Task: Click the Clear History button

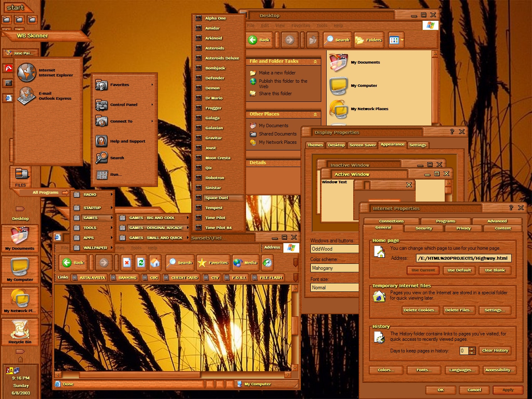Action: click(495, 350)
